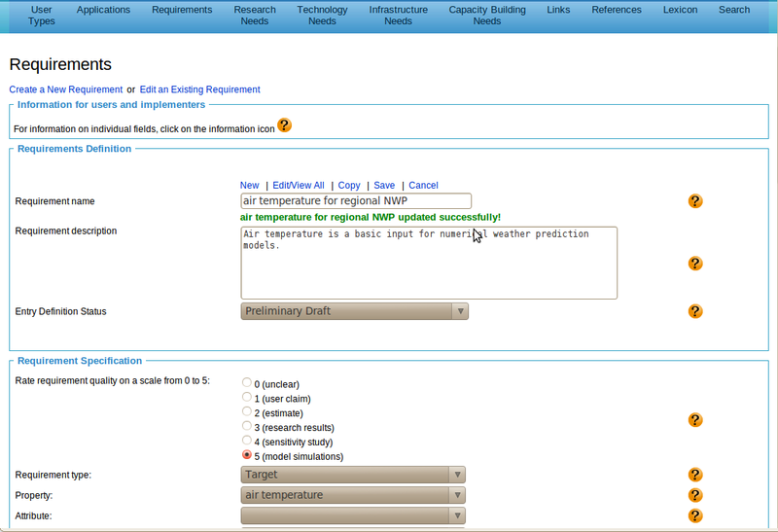This screenshot has width=778, height=532.
Task: Open help icon beside Attribute dropdown
Action: pyautogui.click(x=694, y=515)
